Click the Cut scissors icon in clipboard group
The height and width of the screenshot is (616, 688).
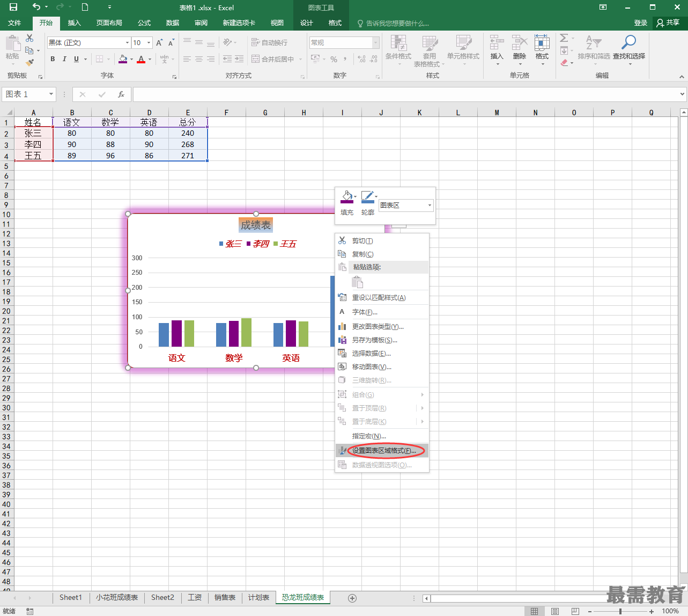click(29, 38)
